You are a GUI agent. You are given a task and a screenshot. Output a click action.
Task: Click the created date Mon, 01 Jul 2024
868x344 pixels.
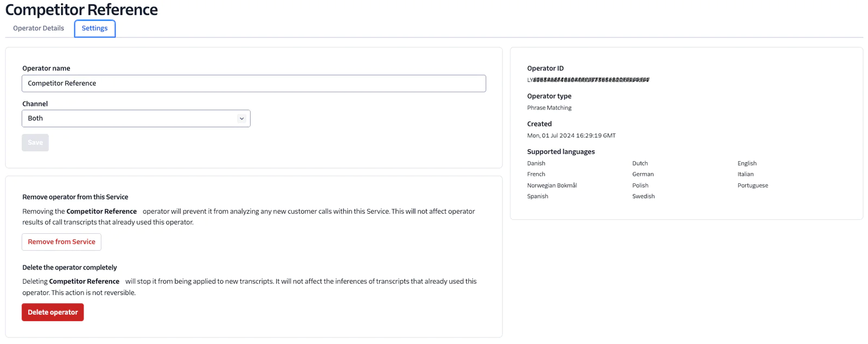(x=571, y=136)
